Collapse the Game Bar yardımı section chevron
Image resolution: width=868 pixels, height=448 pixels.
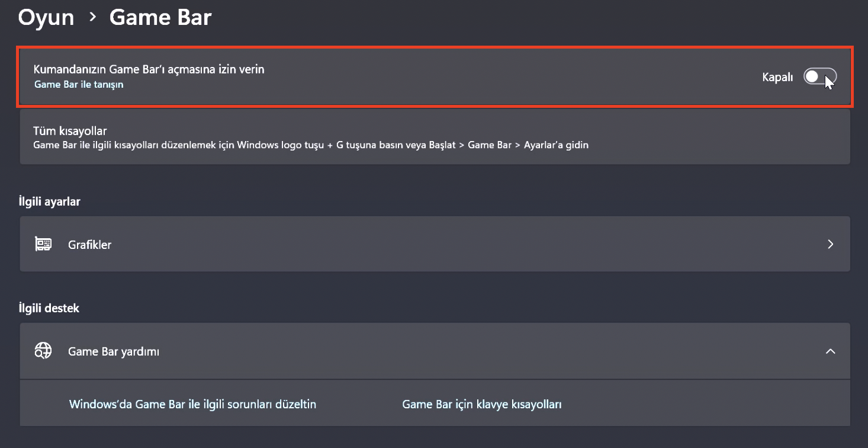(x=830, y=351)
